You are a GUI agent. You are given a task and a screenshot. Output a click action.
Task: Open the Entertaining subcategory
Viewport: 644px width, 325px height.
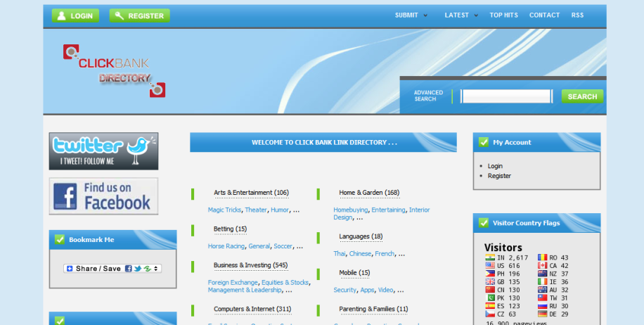pyautogui.click(x=388, y=210)
